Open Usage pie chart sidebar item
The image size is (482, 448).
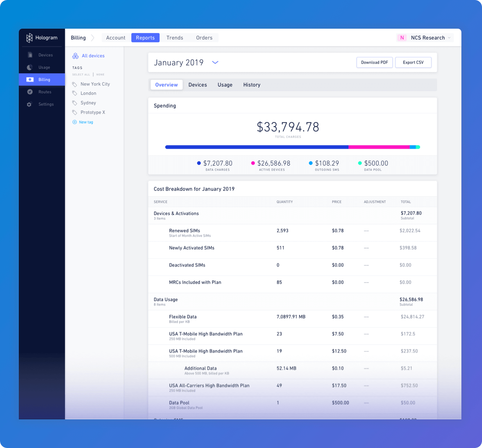42,67
